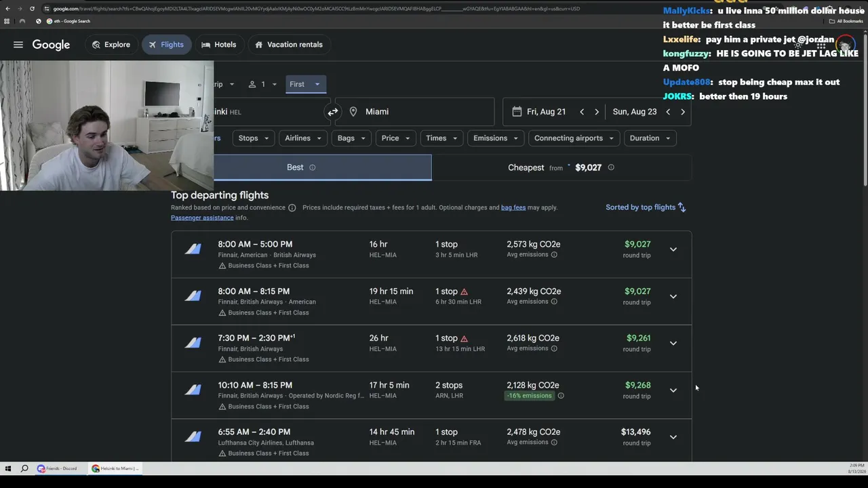868x488 pixels.
Task: Select previous day for Fri, Aug 21 departure
Action: (582, 112)
